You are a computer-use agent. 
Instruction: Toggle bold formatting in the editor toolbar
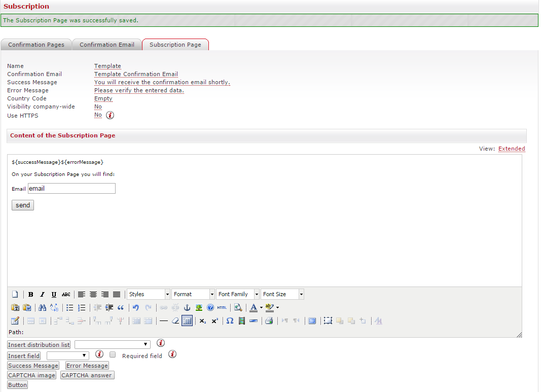(x=31, y=295)
